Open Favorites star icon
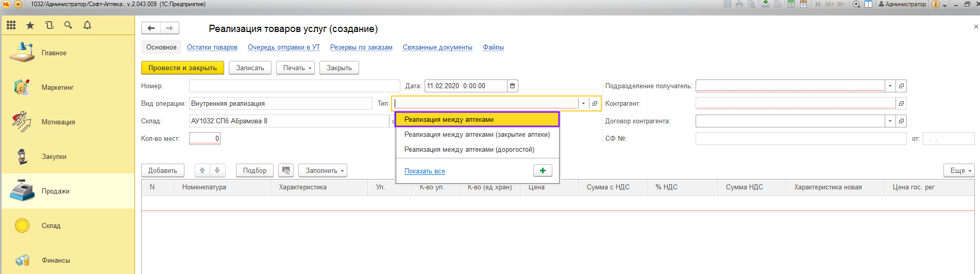The height and width of the screenshot is (274, 980). click(30, 25)
